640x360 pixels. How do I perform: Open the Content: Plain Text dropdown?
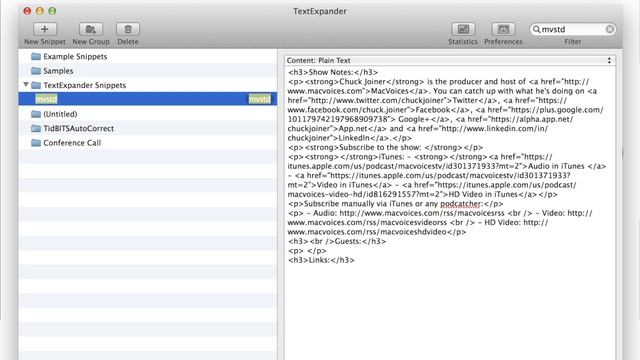(x=450, y=60)
